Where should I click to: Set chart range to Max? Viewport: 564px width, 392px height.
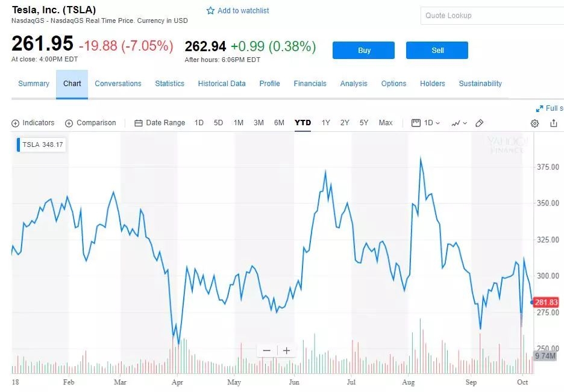pos(386,123)
